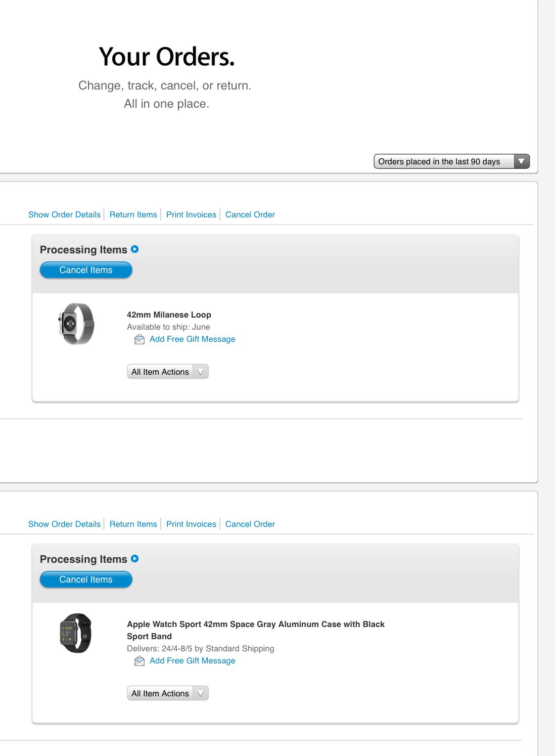Open the 42mm Milanese Loop product thumbnail
The image size is (555, 756).
click(x=76, y=324)
